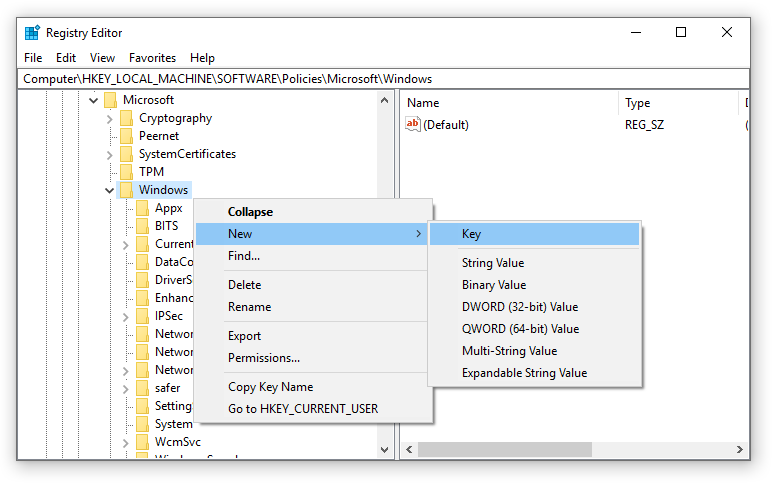
Task: Click the System folder icon in tree
Action: (x=143, y=424)
